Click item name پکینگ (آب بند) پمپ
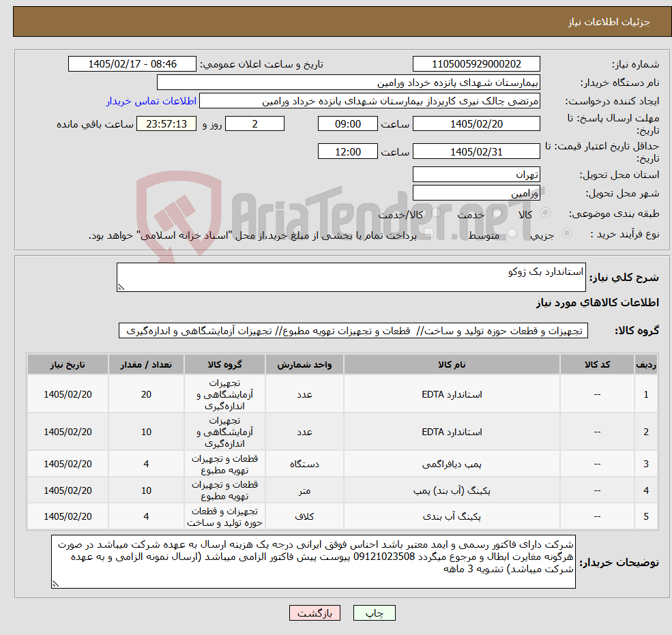 point(452,490)
